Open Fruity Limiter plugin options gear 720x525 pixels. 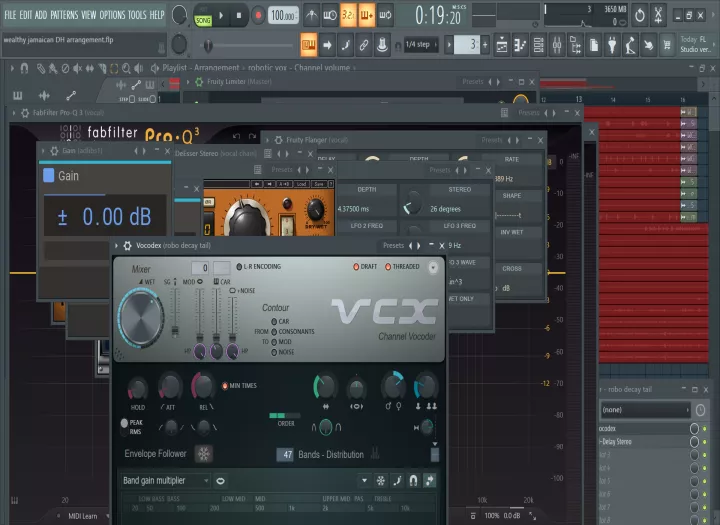[199, 82]
